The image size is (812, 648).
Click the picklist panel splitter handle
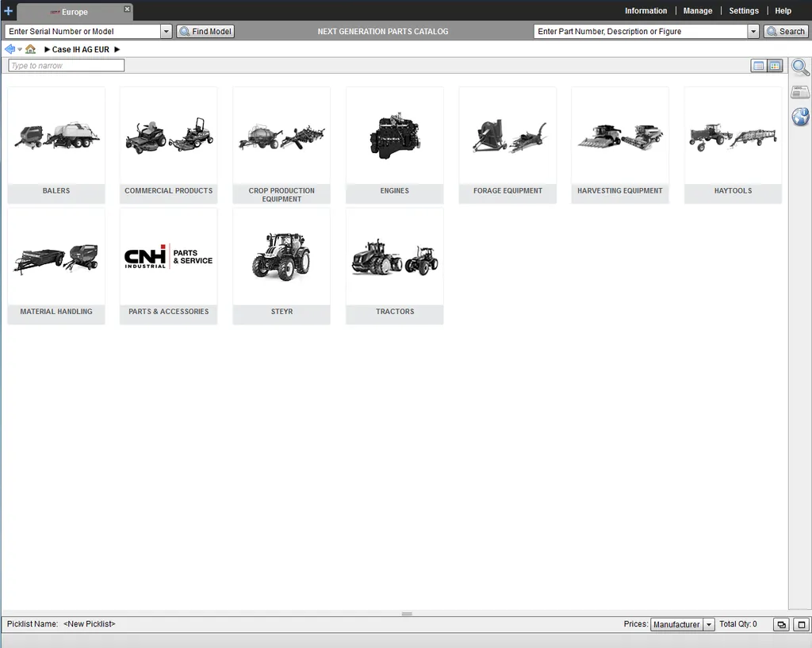tap(407, 614)
